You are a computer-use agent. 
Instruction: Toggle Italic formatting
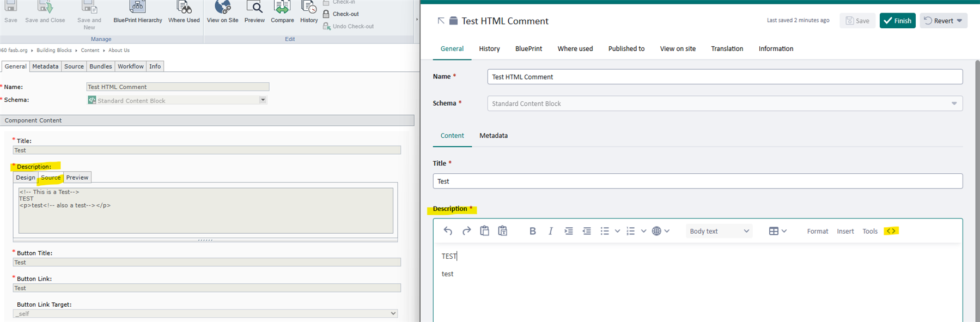(x=551, y=231)
